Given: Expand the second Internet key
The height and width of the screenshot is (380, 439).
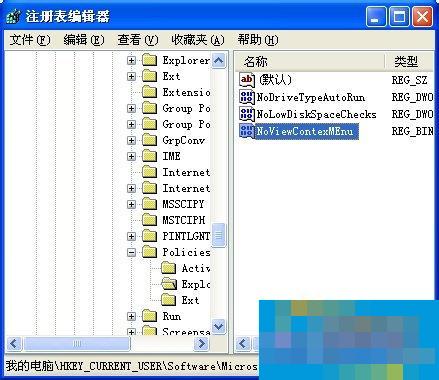Looking at the screenshot, I should [x=131, y=188].
